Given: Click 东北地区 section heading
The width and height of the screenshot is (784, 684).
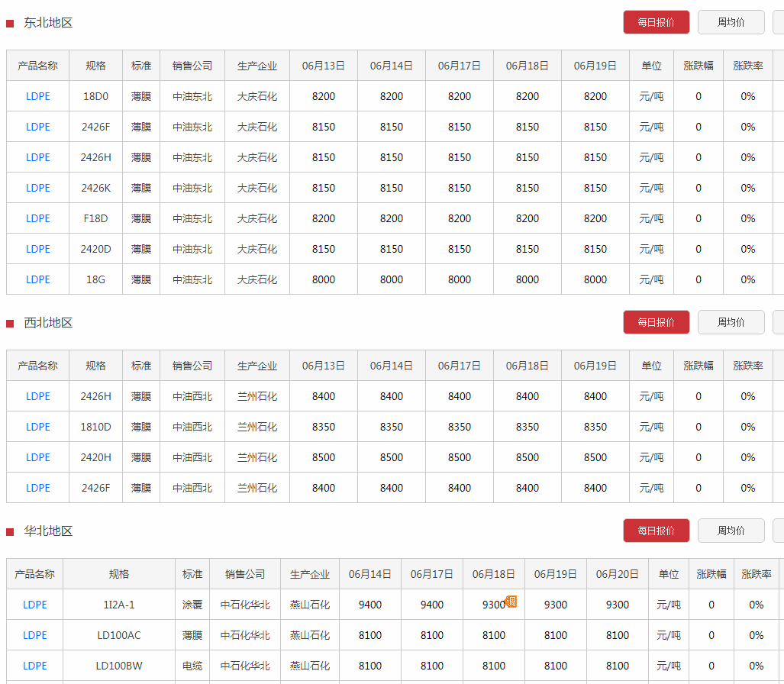Looking at the screenshot, I should click(x=48, y=23).
